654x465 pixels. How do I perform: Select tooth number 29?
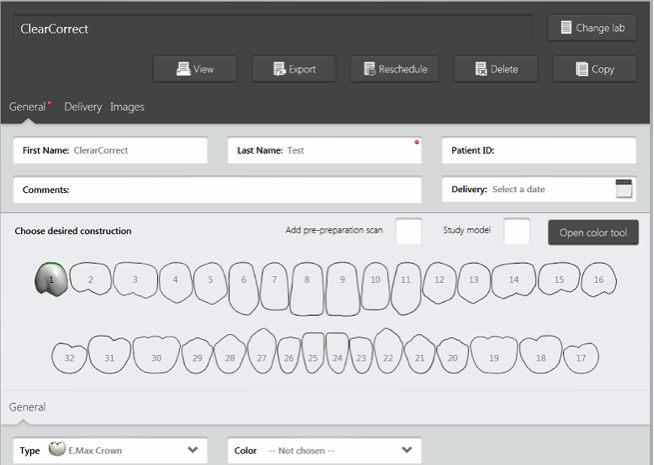click(197, 355)
